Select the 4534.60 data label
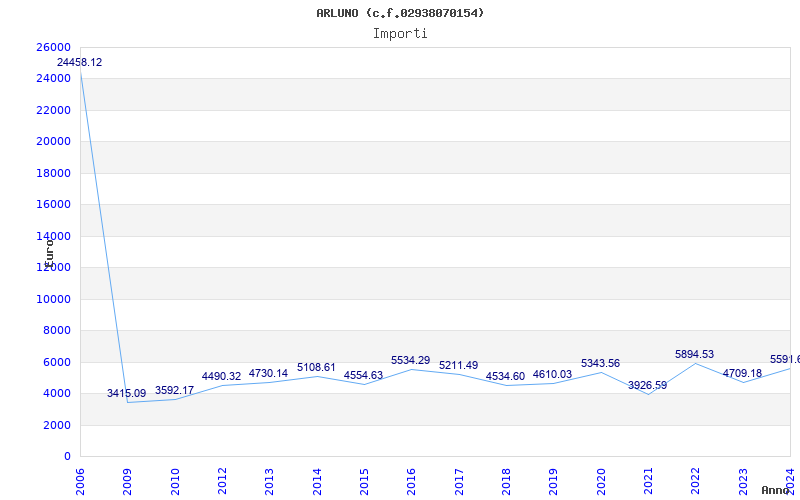The height and width of the screenshot is (500, 800). click(x=505, y=377)
